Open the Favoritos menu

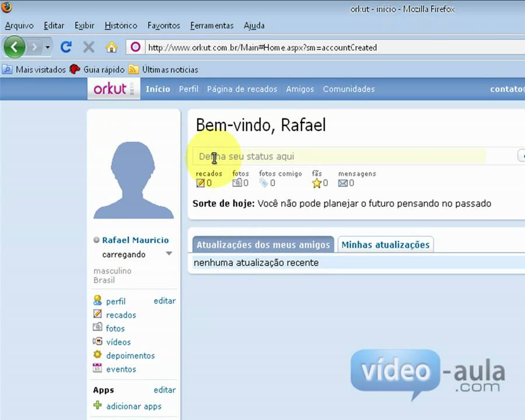click(164, 26)
